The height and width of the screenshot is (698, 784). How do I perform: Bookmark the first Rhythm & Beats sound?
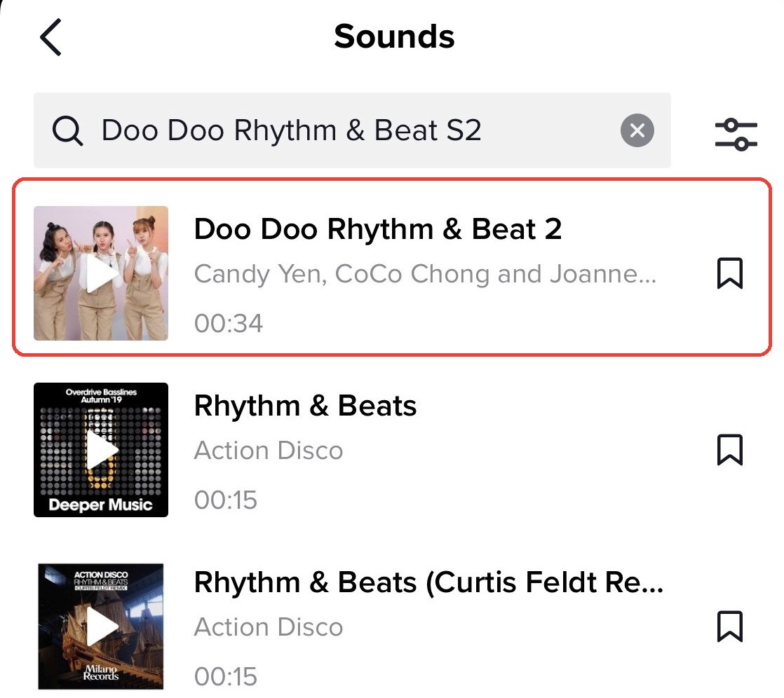729,450
